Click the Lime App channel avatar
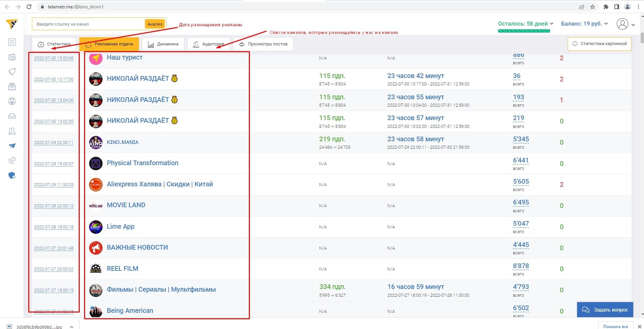This screenshot has width=644, height=329. [x=96, y=227]
